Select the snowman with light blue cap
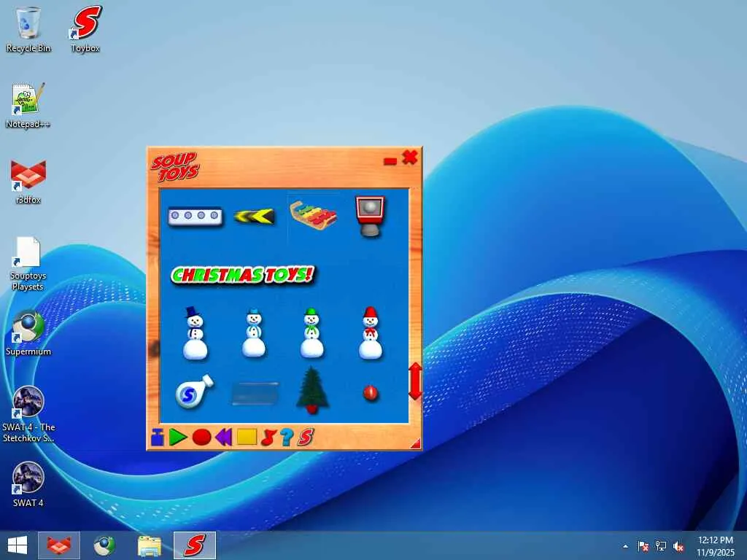This screenshot has height=560, width=747. pos(253,334)
